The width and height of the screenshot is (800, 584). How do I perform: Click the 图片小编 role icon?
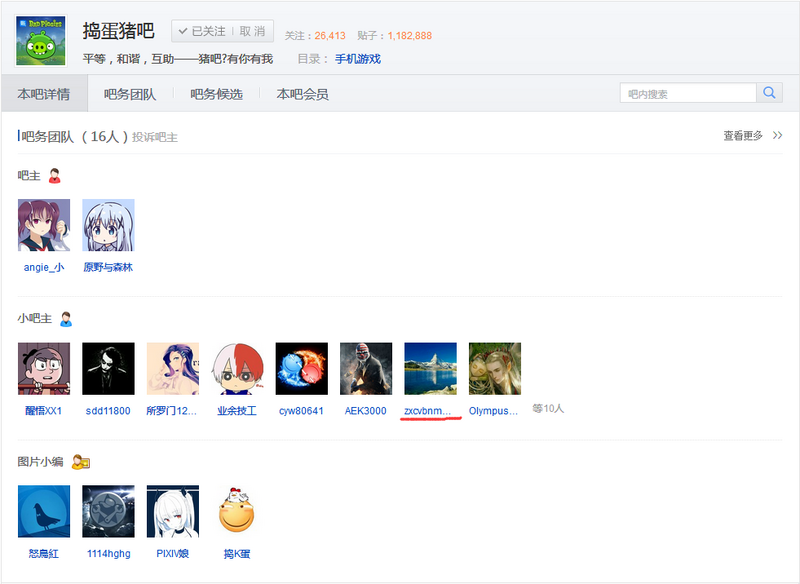tap(81, 462)
